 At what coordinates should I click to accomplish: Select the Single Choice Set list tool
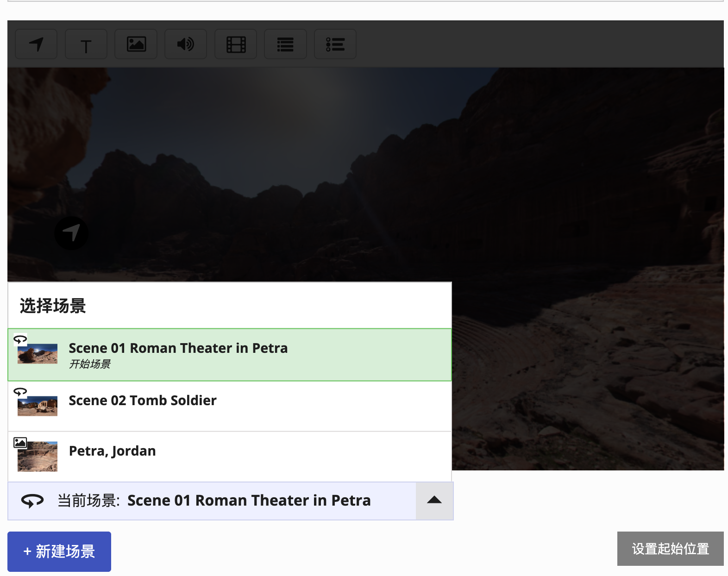click(x=335, y=44)
